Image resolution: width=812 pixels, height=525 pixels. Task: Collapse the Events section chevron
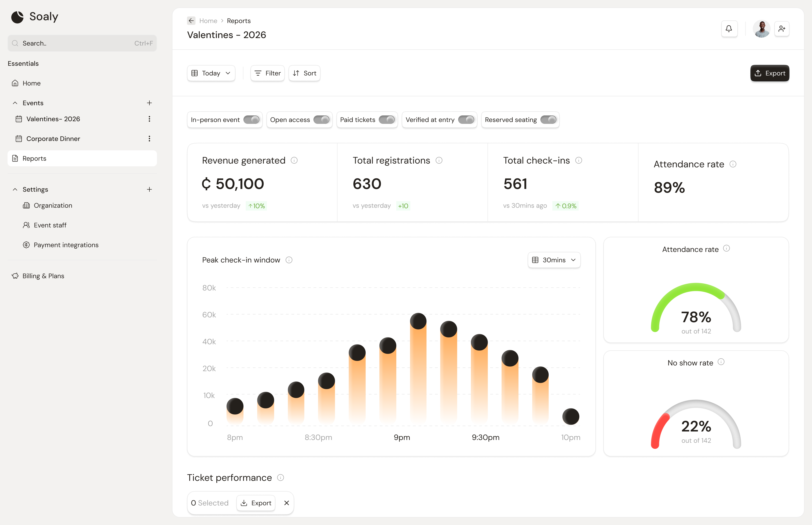(15, 103)
